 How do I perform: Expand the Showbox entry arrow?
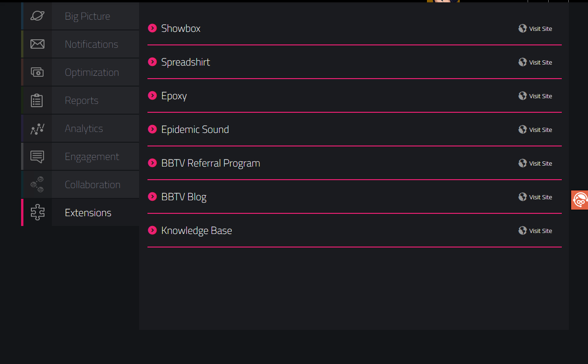pos(152,28)
